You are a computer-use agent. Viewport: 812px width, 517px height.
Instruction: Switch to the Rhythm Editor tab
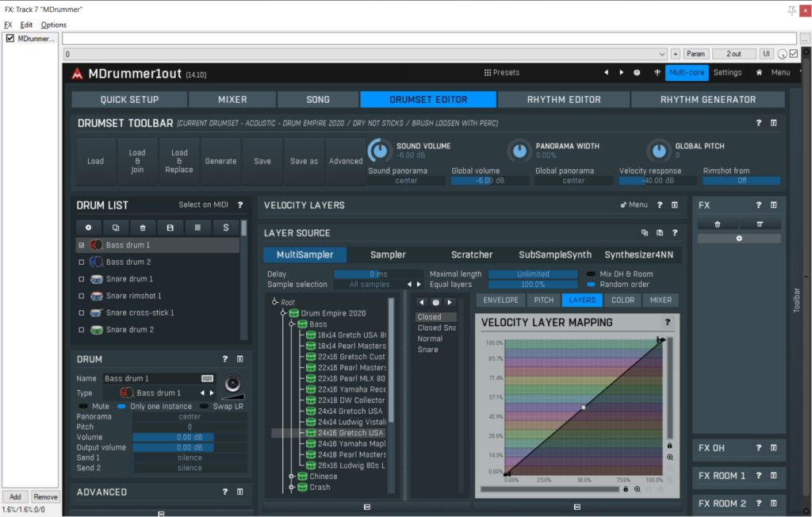(564, 99)
